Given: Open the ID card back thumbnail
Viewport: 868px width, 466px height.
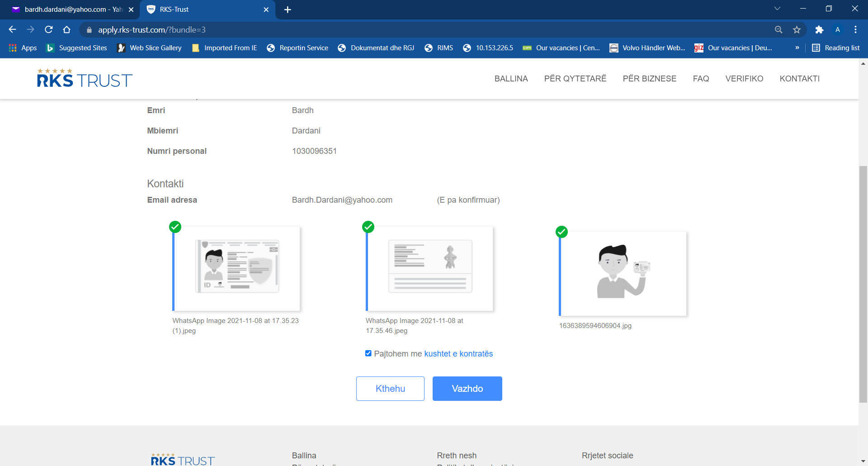Looking at the screenshot, I should [x=429, y=269].
